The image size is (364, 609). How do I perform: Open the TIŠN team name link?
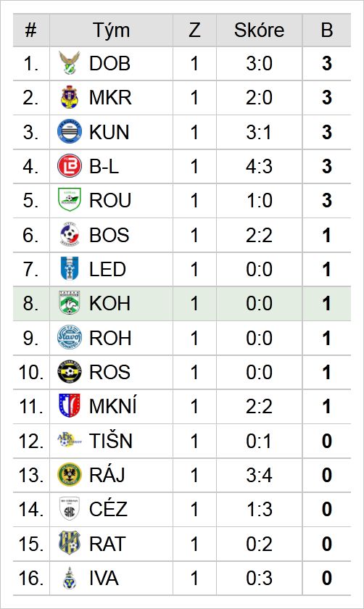click(x=111, y=441)
